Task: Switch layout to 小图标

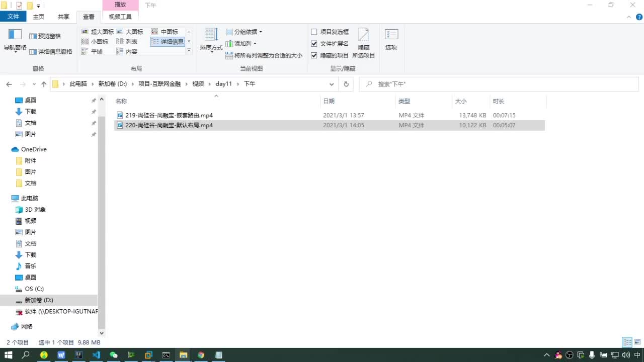Action: coord(95,42)
